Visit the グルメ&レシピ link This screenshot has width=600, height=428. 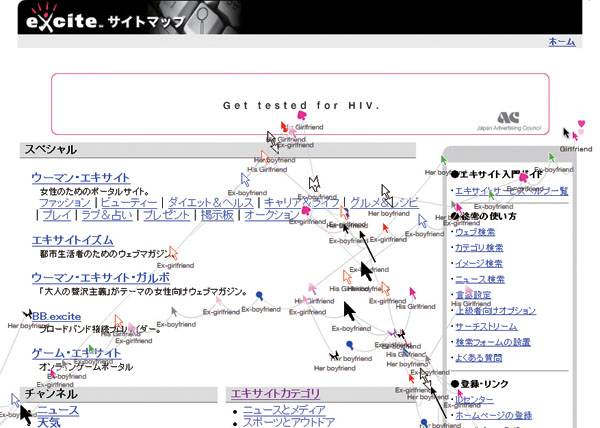pos(384,203)
